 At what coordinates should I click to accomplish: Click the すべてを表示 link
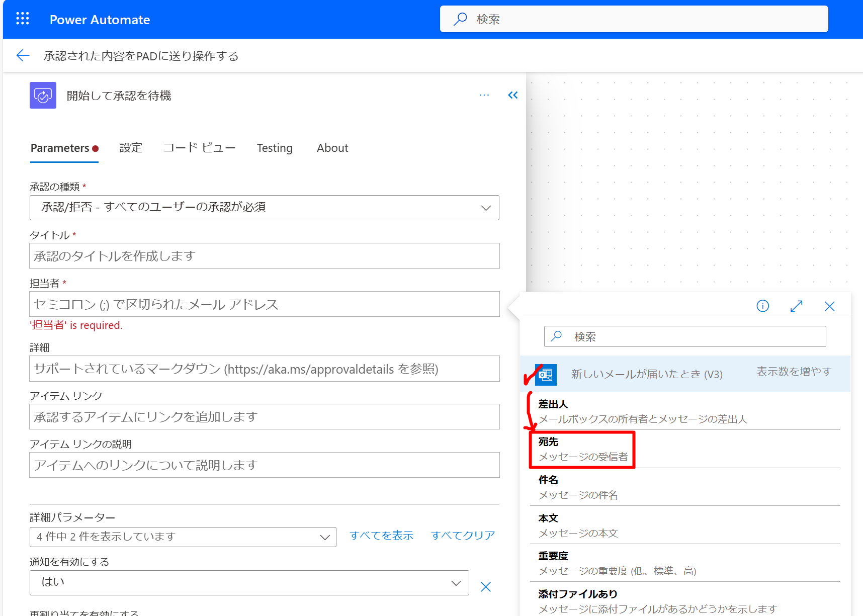click(382, 536)
